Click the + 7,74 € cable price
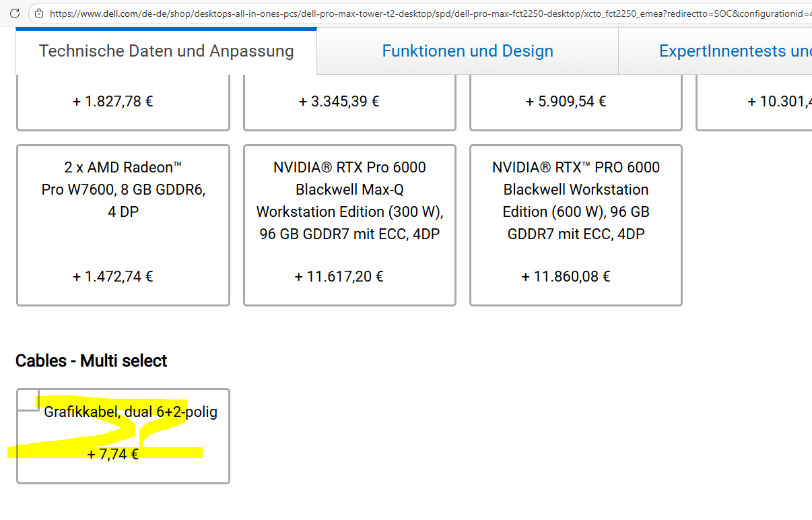This screenshot has height=520, width=812. 113,454
